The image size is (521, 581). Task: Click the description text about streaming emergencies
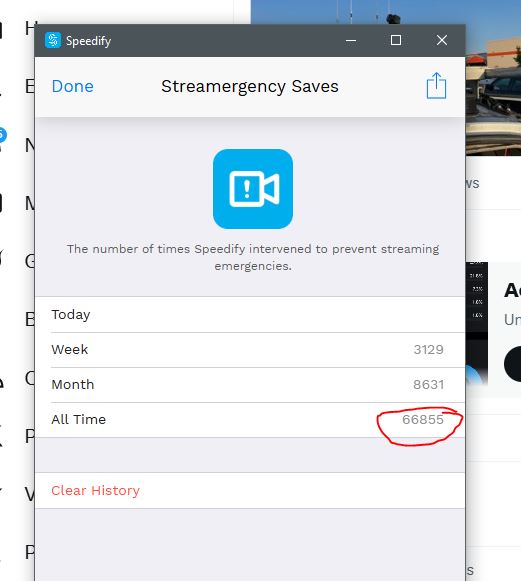[x=253, y=257]
